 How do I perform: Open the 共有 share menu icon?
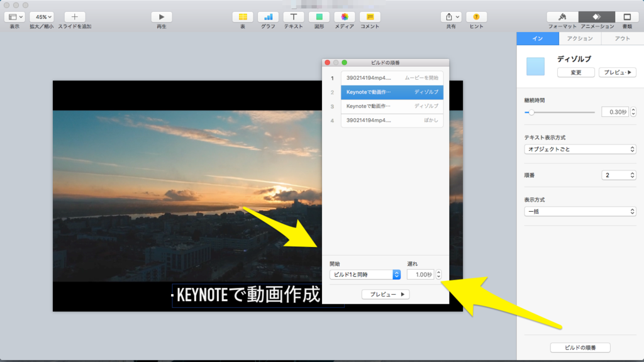(x=448, y=17)
